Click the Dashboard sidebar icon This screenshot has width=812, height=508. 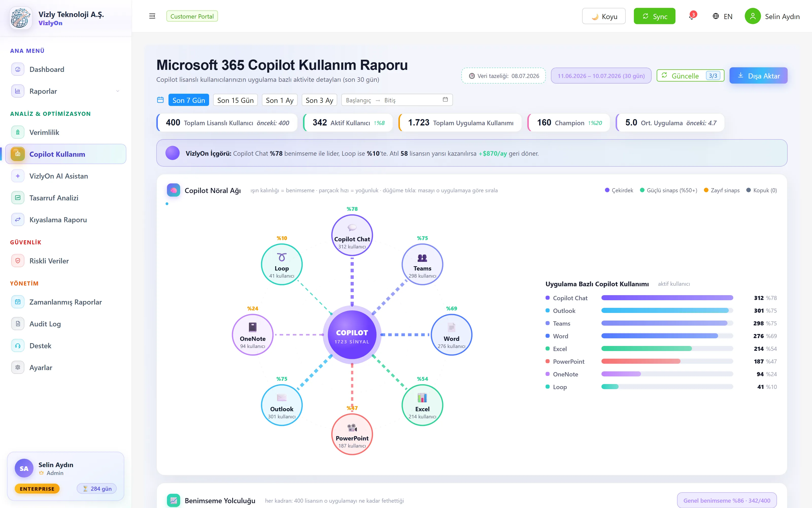[x=18, y=69]
